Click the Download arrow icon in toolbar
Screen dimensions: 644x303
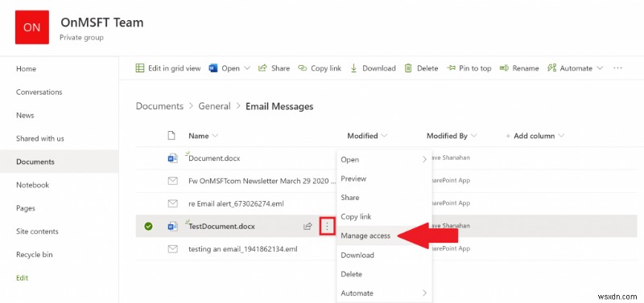(x=353, y=68)
